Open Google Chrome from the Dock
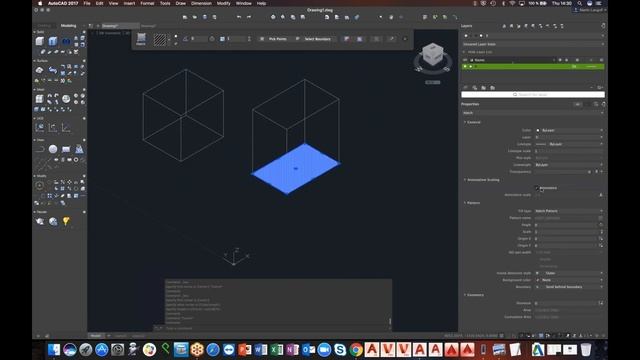The height and width of the screenshot is (360, 640). (x=356, y=350)
